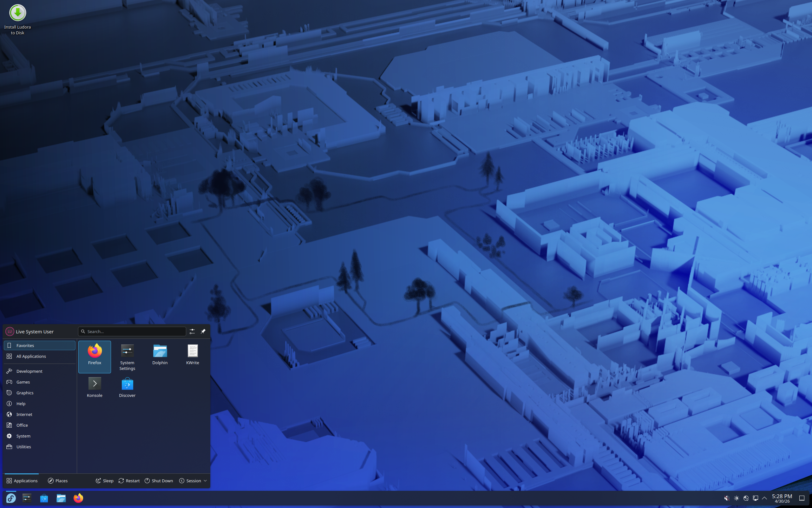Viewport: 812px width, 508px height.
Task: Click the Live System User avatar
Action: 10,331
